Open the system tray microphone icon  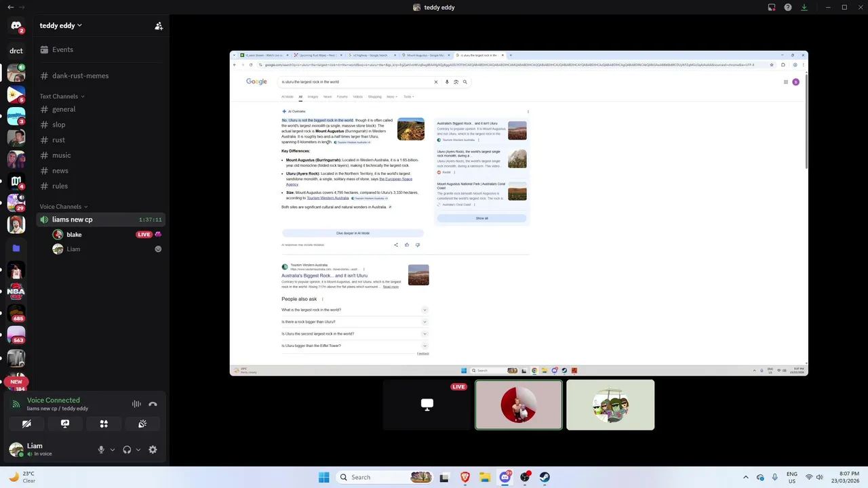pyautogui.click(x=775, y=477)
